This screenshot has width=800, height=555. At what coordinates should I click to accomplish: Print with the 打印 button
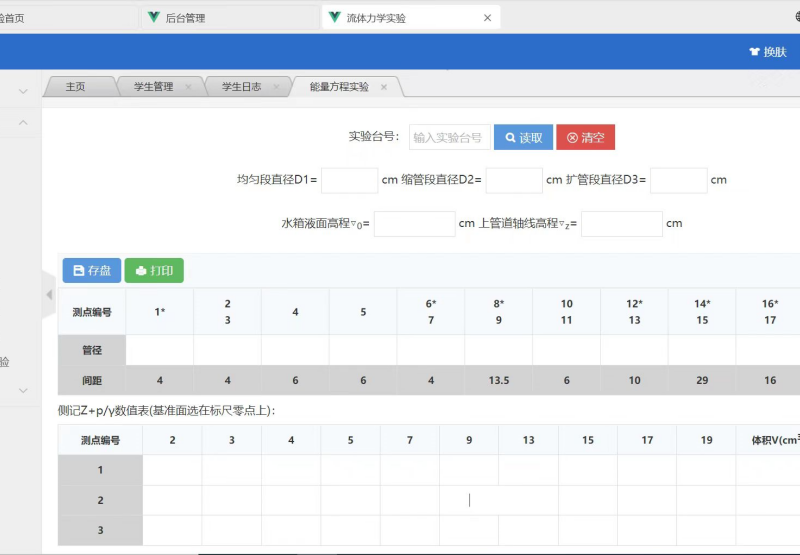click(x=154, y=270)
